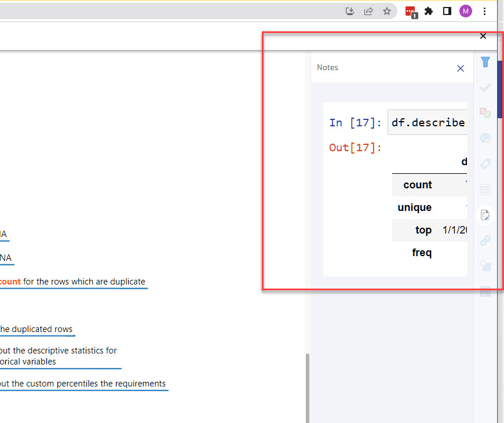Click the unique row header
Image resolution: width=504 pixels, height=423 pixels.
(x=415, y=207)
